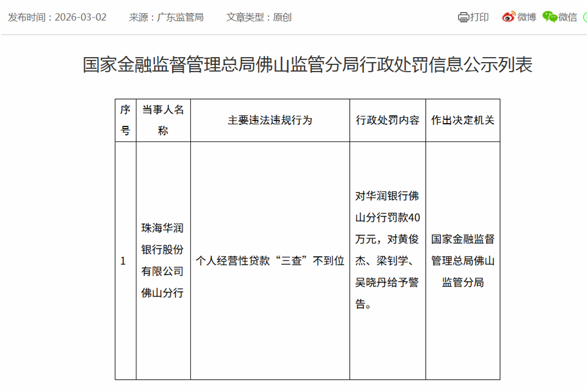Click the red Weibo logo icon
This screenshot has width=588, height=391.
tap(508, 17)
